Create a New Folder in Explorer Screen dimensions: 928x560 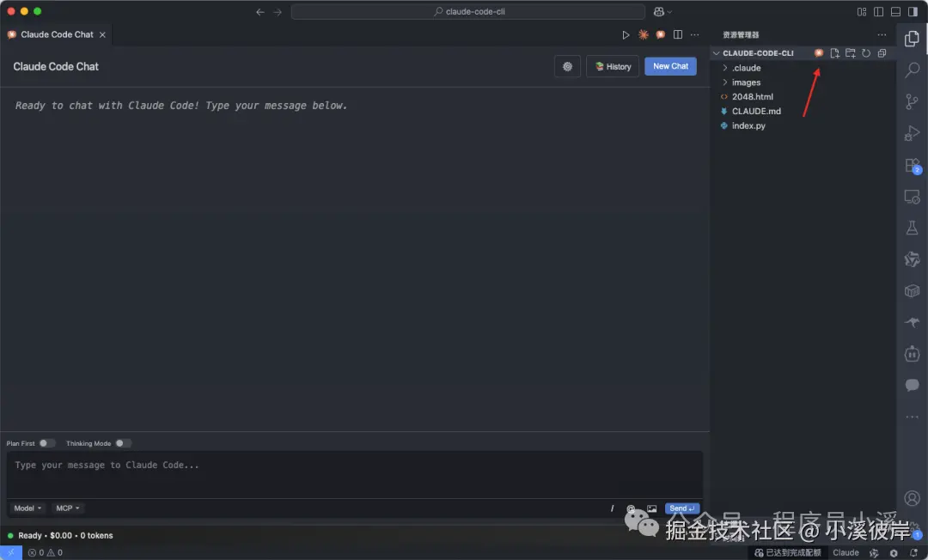pyautogui.click(x=851, y=53)
